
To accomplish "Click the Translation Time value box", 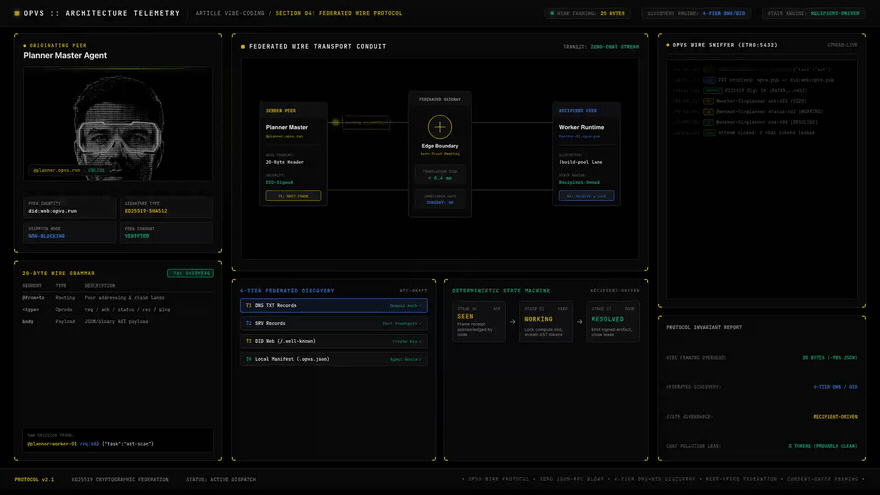I will click(439, 175).
